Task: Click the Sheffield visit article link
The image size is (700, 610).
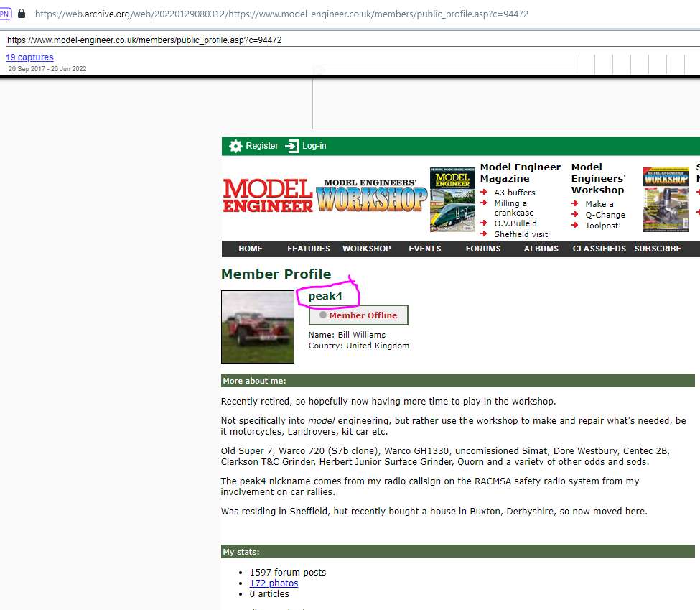Action: click(x=521, y=234)
